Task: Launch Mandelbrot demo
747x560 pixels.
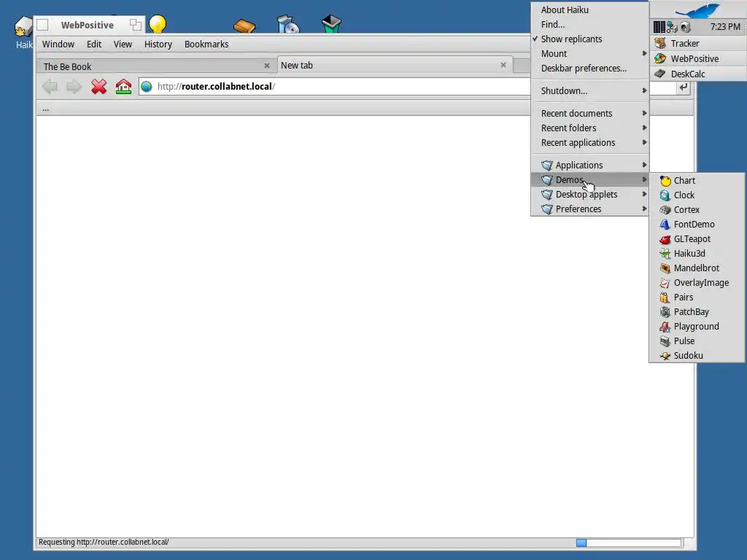Action: pyautogui.click(x=697, y=268)
